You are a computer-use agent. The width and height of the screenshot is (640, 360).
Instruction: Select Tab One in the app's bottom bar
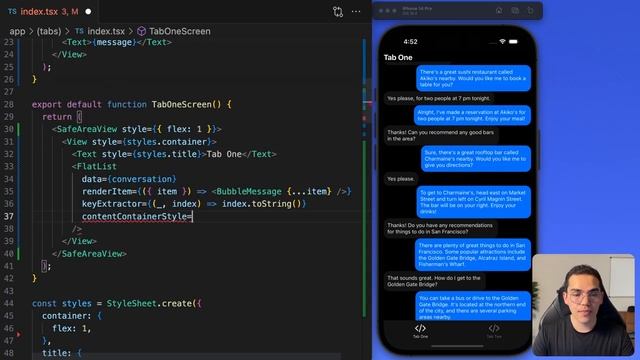(420, 331)
